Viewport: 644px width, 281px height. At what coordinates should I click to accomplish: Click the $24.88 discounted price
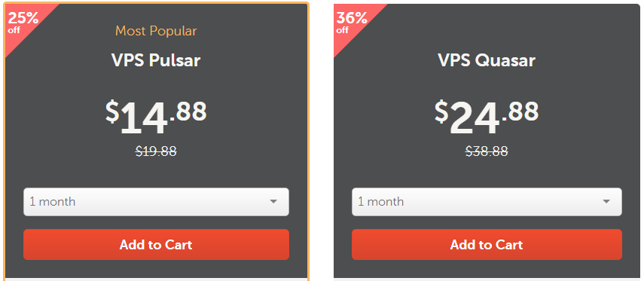(x=487, y=117)
